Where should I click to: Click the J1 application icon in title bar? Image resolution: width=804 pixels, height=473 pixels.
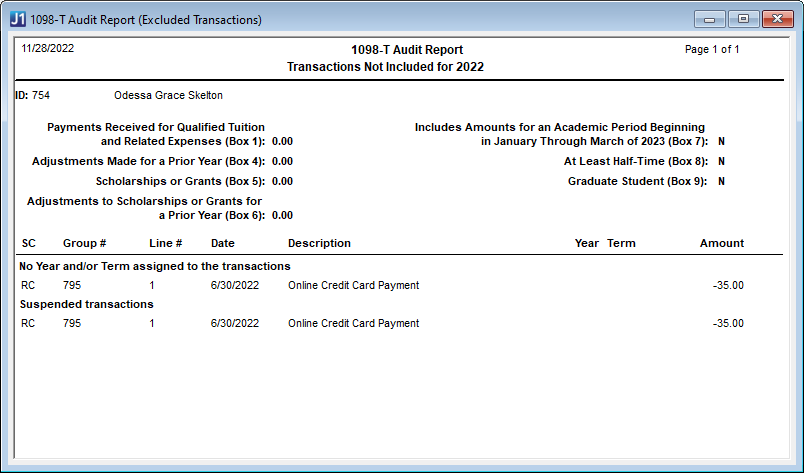pos(17,19)
